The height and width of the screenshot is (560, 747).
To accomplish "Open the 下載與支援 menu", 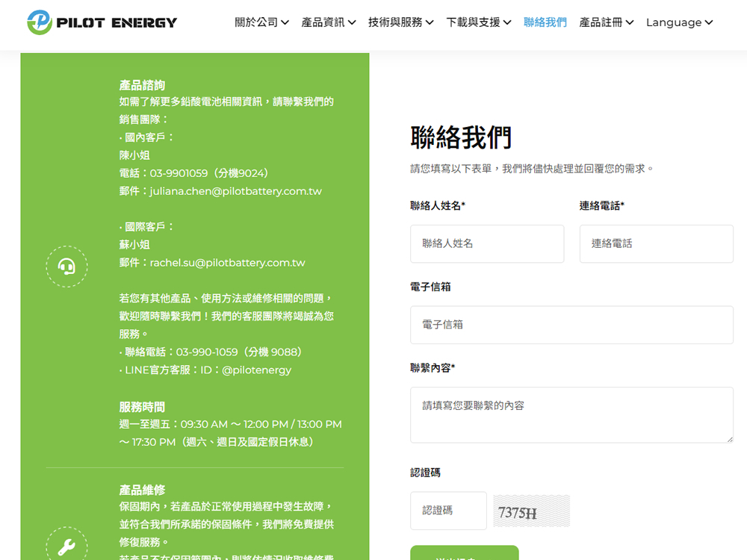I will (x=478, y=22).
